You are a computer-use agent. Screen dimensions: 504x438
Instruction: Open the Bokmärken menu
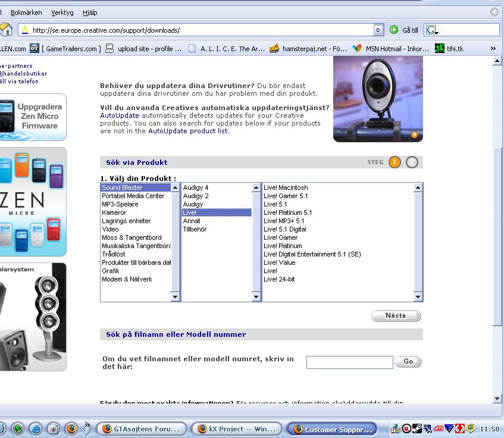coord(26,12)
